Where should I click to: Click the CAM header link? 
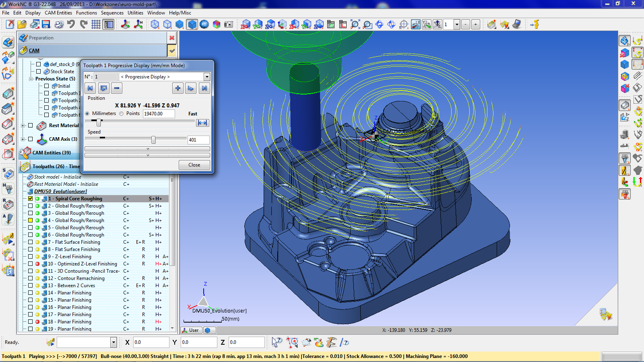click(34, 51)
